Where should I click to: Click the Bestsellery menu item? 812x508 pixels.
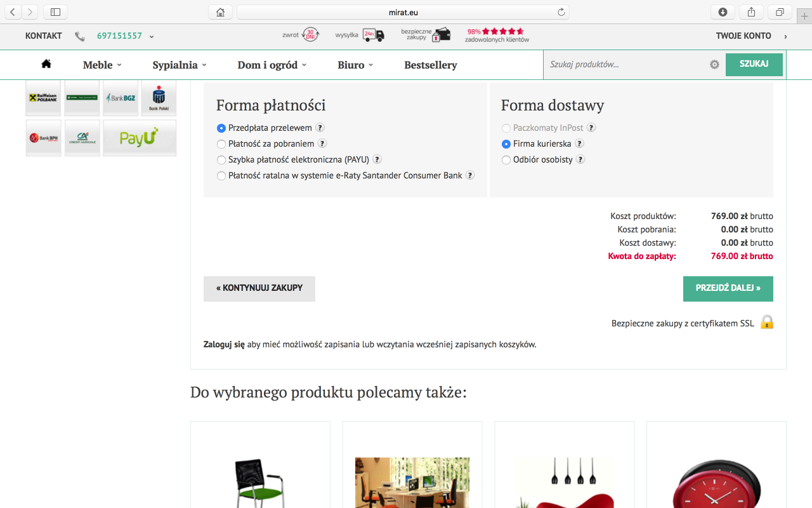[431, 64]
